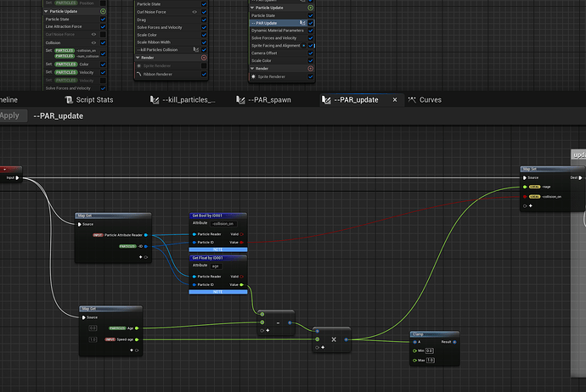Click the Result pin on Clamp node
The image size is (586, 392).
454,342
